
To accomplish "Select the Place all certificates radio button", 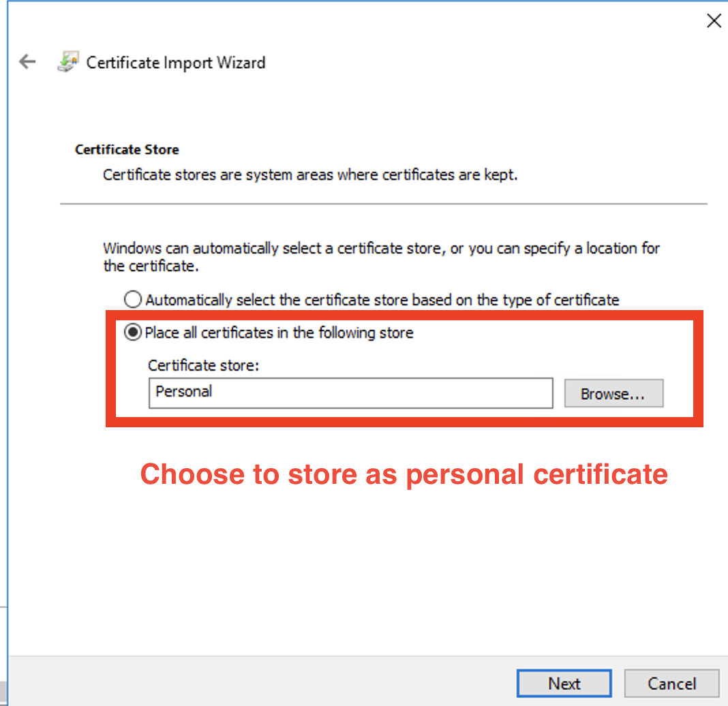I will tap(133, 333).
